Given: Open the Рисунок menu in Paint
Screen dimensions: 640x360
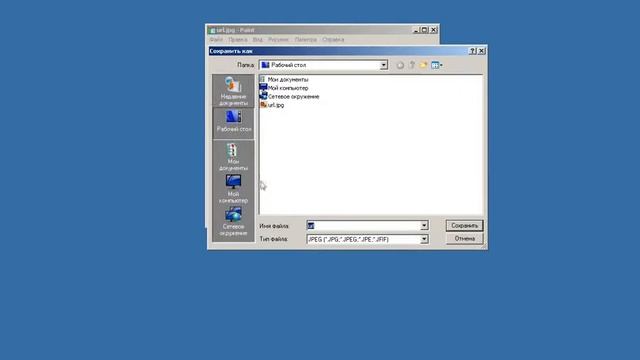Looking at the screenshot, I should pos(278,40).
